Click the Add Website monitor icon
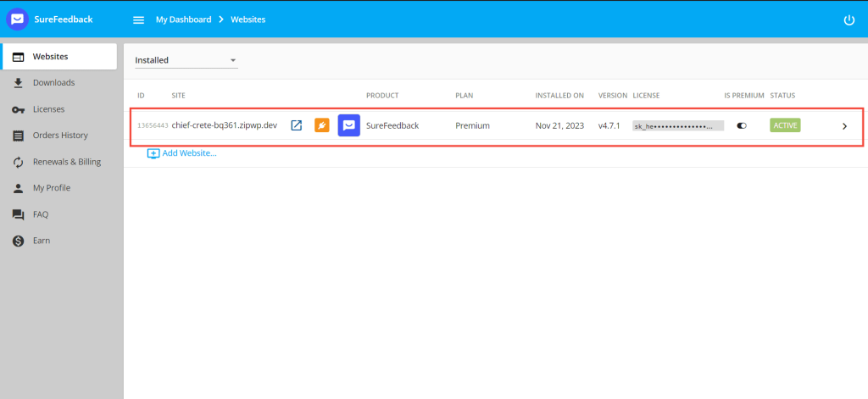Viewport: 868px width, 399px height. pos(153,153)
